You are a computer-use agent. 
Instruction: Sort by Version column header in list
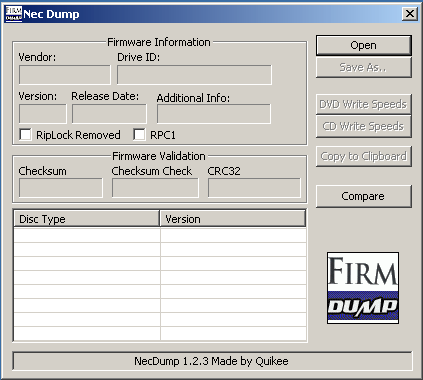click(x=233, y=219)
